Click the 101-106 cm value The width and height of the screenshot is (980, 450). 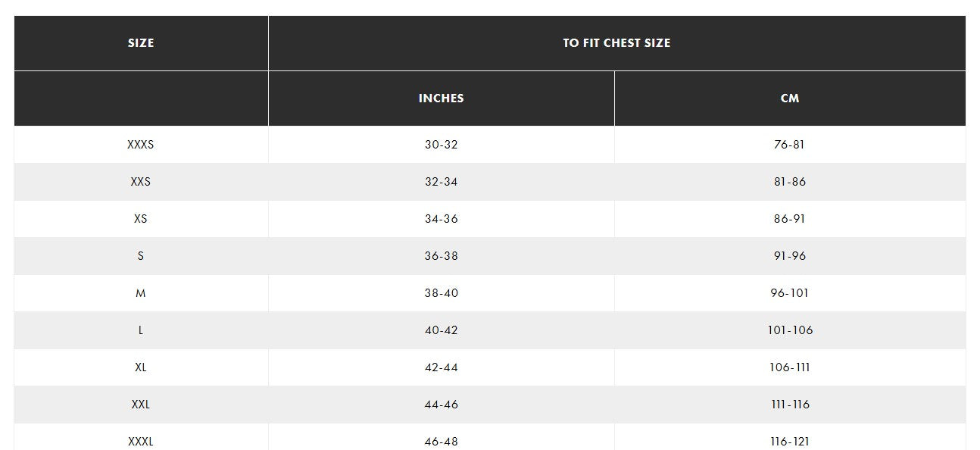pyautogui.click(x=790, y=330)
